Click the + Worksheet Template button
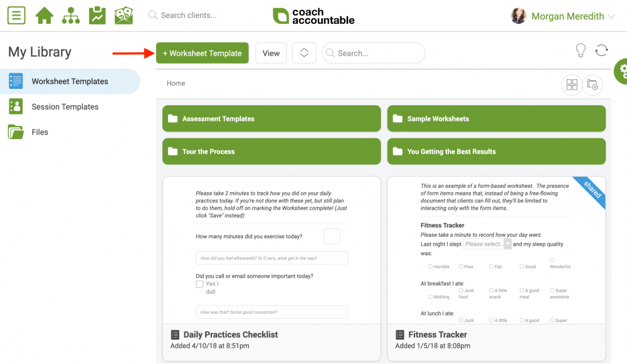This screenshot has height=364, width=627. click(203, 53)
